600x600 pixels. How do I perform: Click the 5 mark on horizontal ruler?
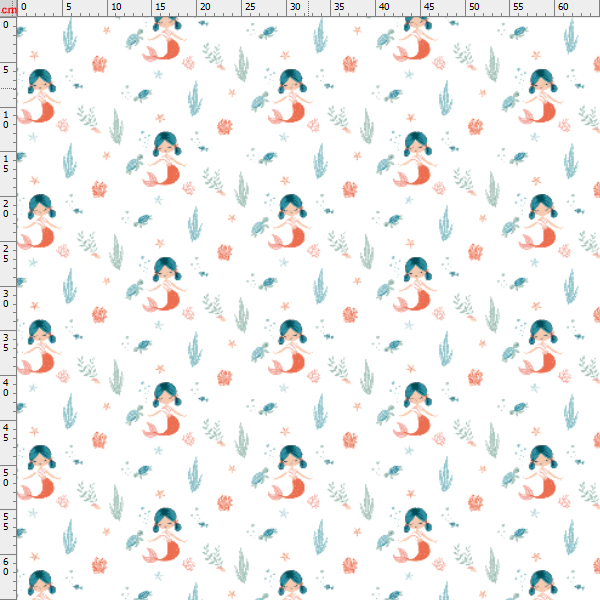69,7
